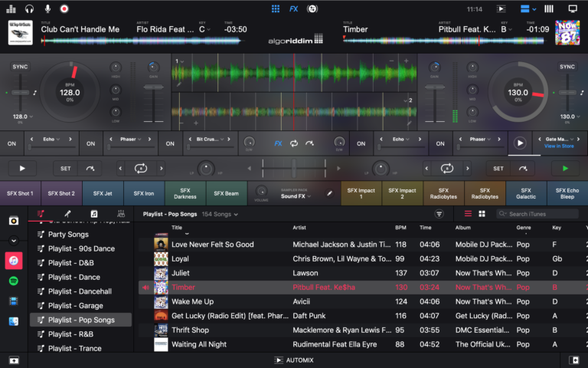Image resolution: width=588 pixels, height=368 pixels.
Task: Select Playlist - Trance in the sidebar
Action: click(x=80, y=349)
